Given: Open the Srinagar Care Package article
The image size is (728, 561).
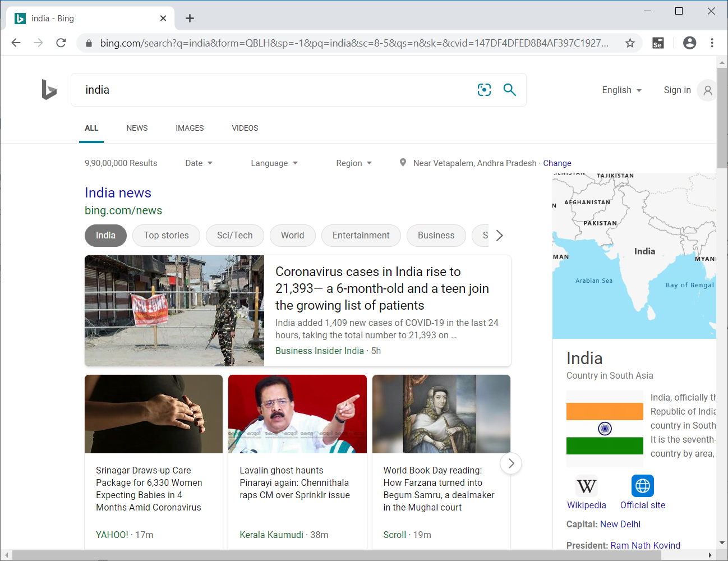Looking at the screenshot, I should point(149,489).
